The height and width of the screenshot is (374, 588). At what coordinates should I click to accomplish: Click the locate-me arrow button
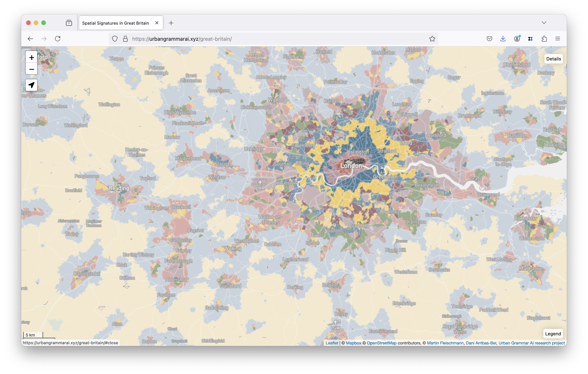(x=31, y=85)
